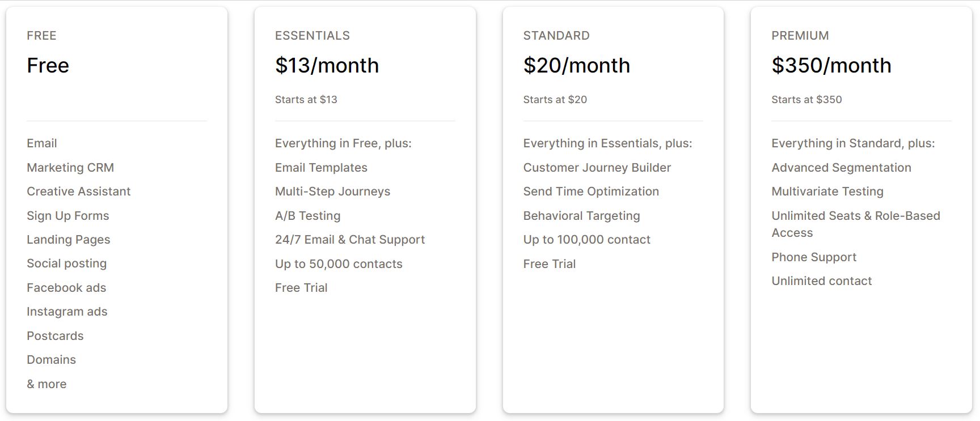Click Phone Support in Premium plan

coord(813,257)
